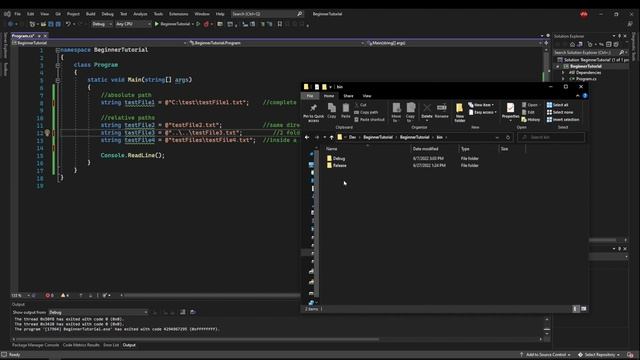This screenshot has width=640, height=360.
Task: Open the New item dropdown in File Explorer
Action: click(481, 105)
